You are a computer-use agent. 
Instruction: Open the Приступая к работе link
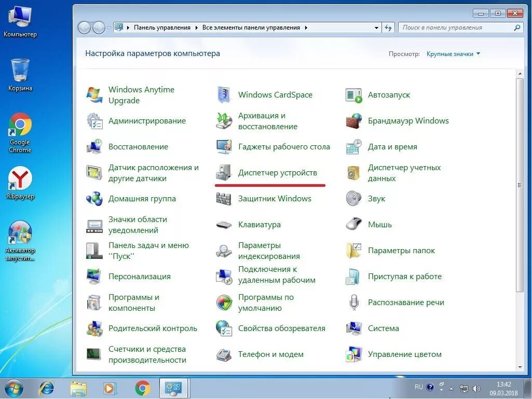(x=405, y=277)
